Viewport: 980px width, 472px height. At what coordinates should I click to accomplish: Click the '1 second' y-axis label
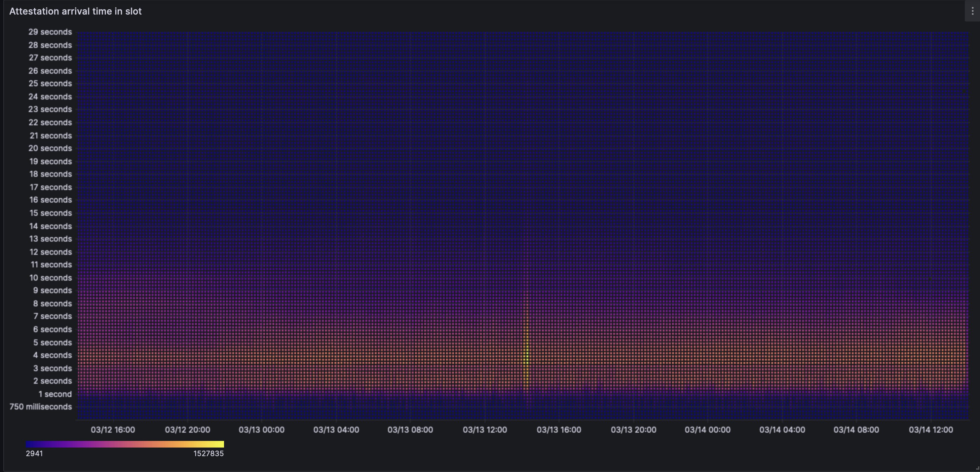click(55, 394)
